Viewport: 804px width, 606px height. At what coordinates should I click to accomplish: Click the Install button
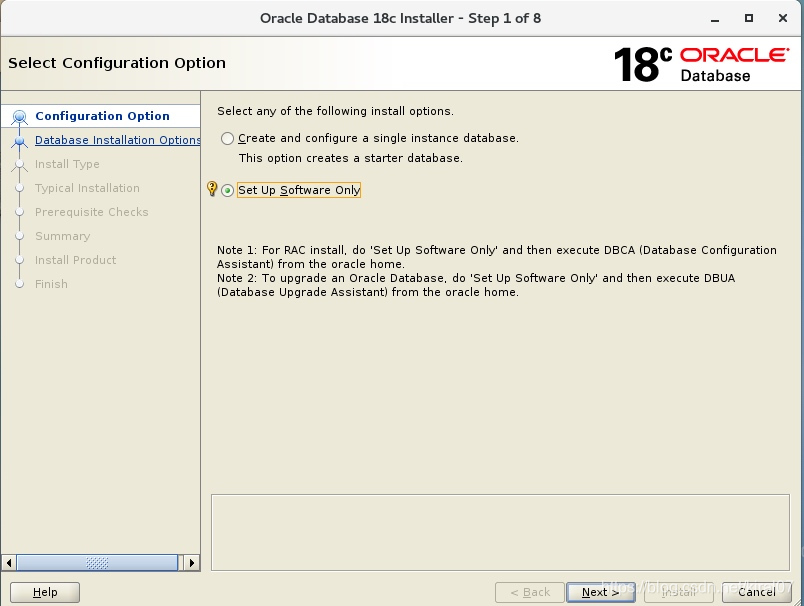pos(678,592)
